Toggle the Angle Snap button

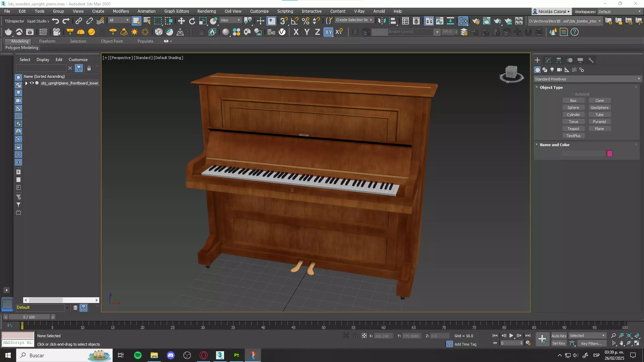[294, 21]
